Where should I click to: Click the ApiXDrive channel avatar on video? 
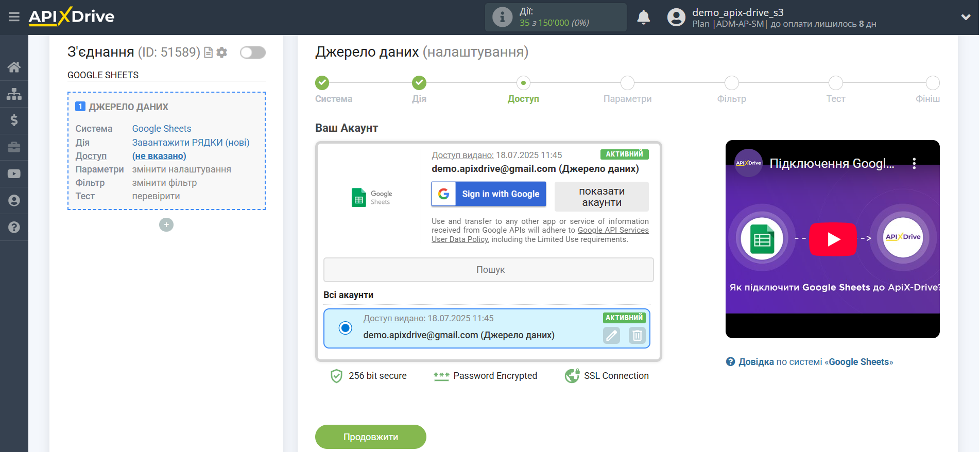pos(748,163)
